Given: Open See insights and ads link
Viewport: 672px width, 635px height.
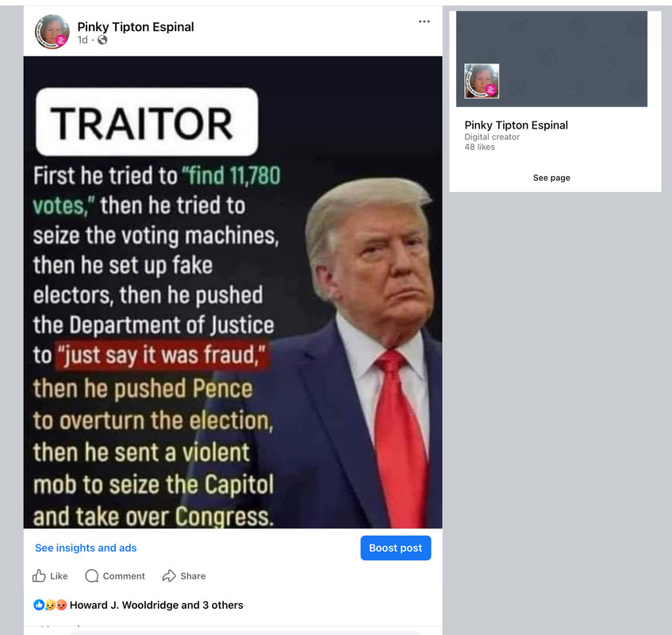Looking at the screenshot, I should [x=86, y=548].
